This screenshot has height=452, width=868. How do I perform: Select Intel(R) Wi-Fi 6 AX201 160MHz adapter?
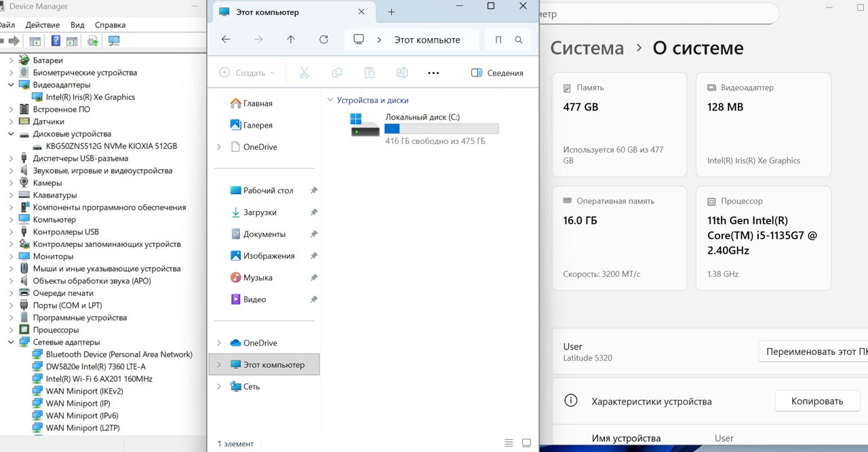(99, 379)
